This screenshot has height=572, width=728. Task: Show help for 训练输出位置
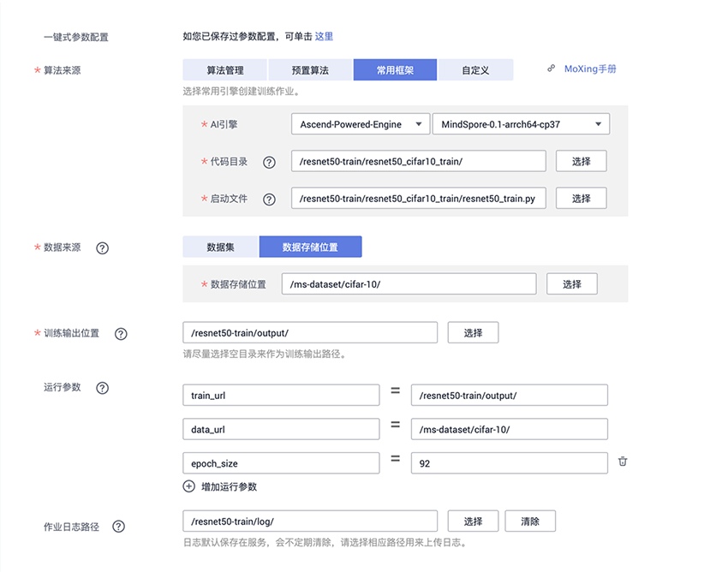point(121,334)
